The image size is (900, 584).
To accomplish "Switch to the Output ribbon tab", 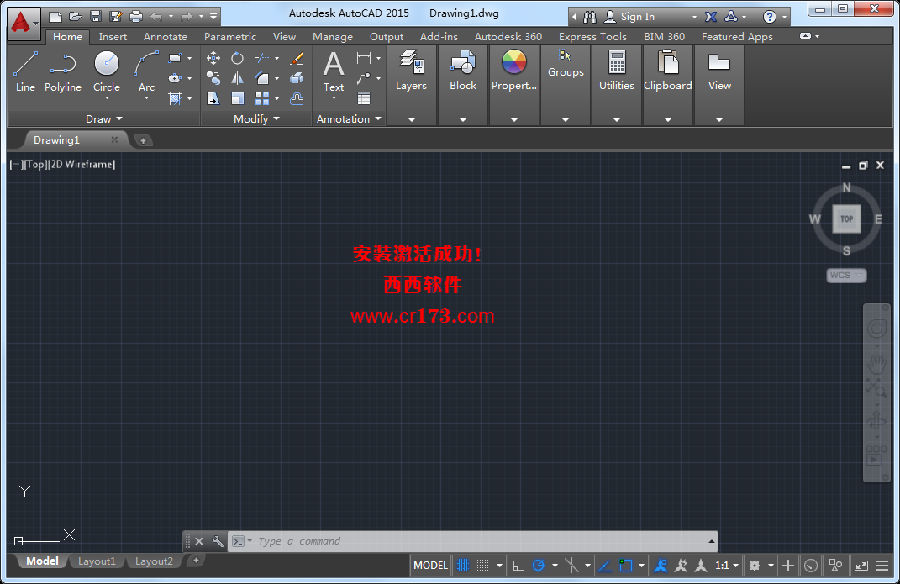I will (386, 36).
